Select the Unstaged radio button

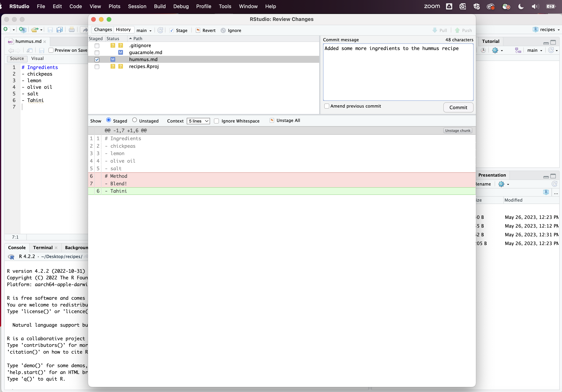pos(135,120)
